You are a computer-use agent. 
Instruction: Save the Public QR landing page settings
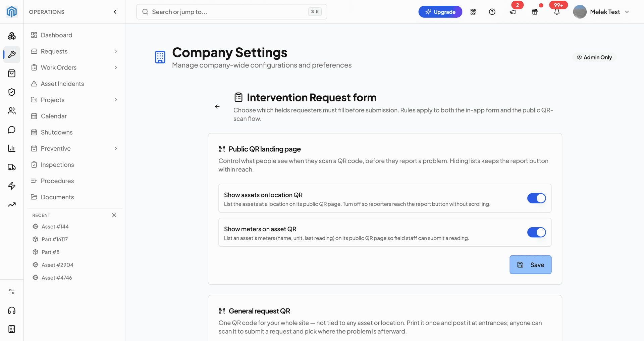point(530,265)
